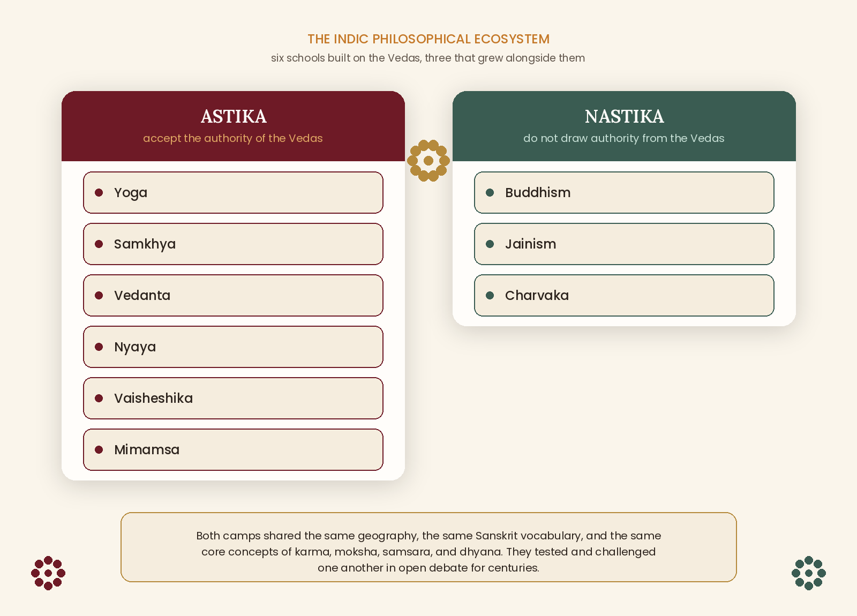Click the 'six schools built on the Vedas' subtitle
The height and width of the screenshot is (616, 857).
point(428,58)
